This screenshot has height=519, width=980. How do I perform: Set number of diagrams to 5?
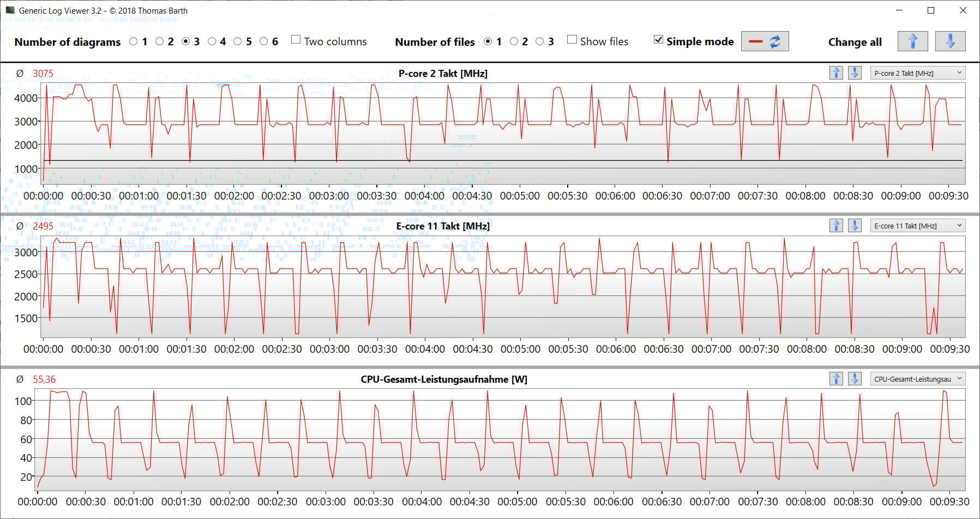(238, 41)
